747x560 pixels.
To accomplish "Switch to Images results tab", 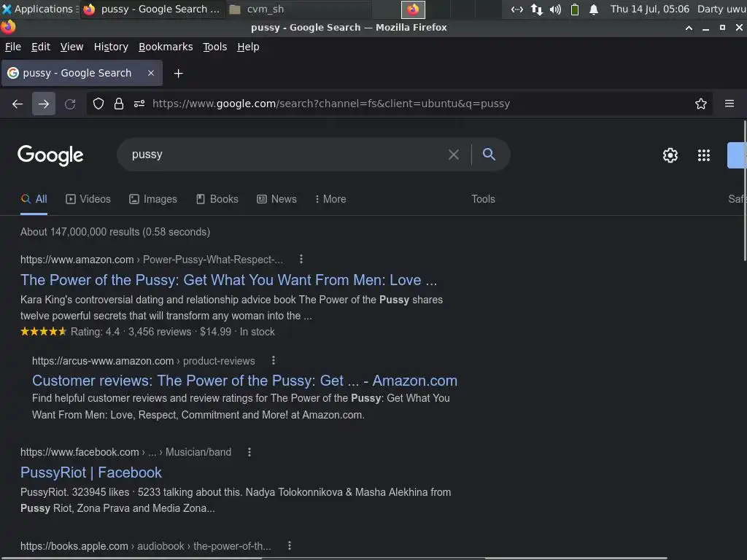I will click(153, 199).
